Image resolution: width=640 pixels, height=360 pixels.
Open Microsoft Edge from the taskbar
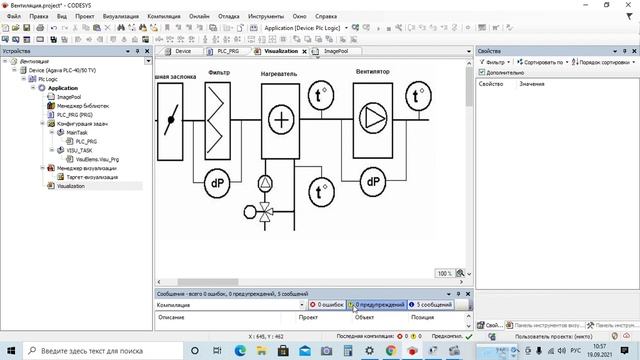pyautogui.click(x=240, y=351)
